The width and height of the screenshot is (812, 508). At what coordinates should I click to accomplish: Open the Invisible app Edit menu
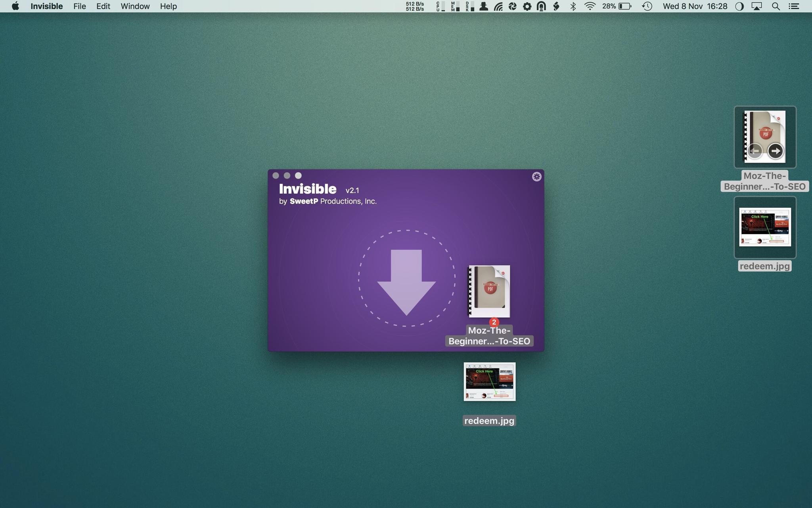point(103,6)
